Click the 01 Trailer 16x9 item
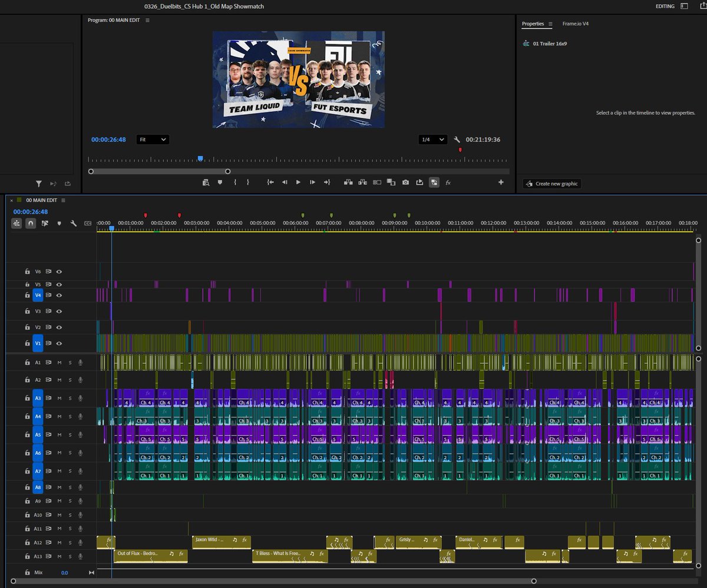 (550, 44)
